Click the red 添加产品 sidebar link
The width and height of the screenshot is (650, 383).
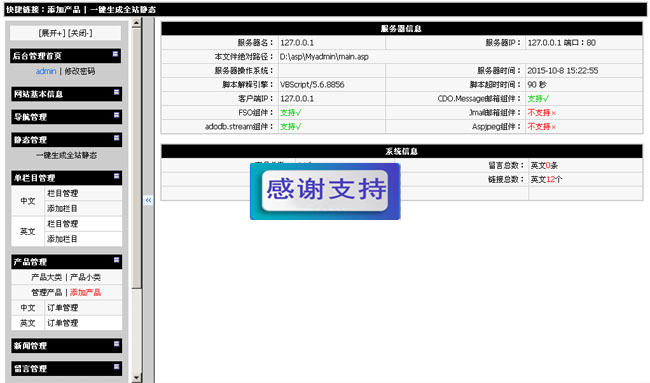[x=85, y=292]
